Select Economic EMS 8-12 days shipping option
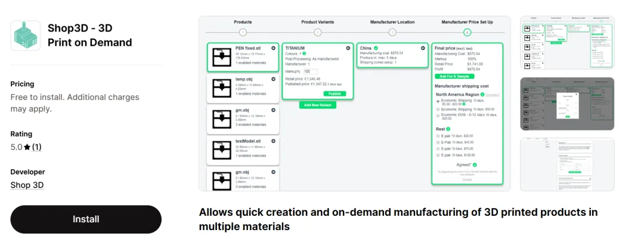The image size is (644, 239). 439,116
